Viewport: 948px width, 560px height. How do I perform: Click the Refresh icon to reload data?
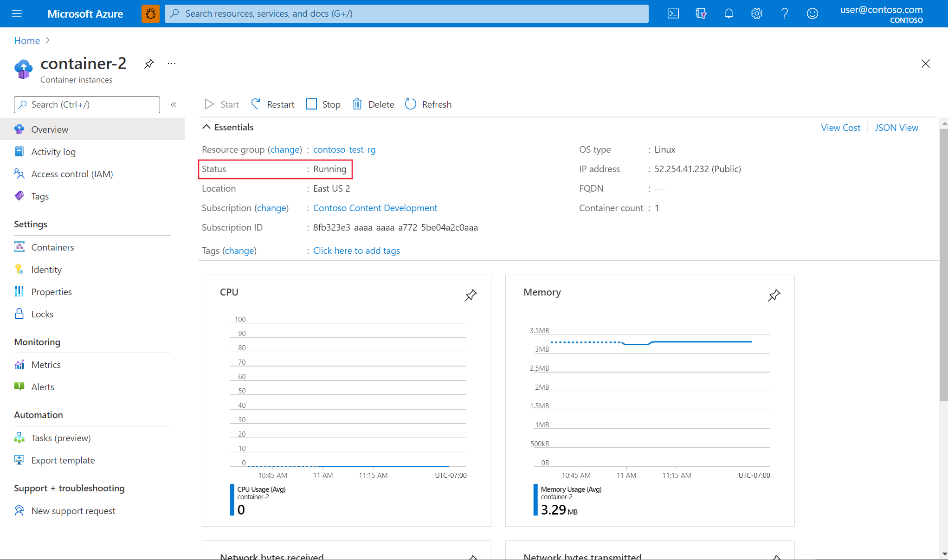coord(410,104)
